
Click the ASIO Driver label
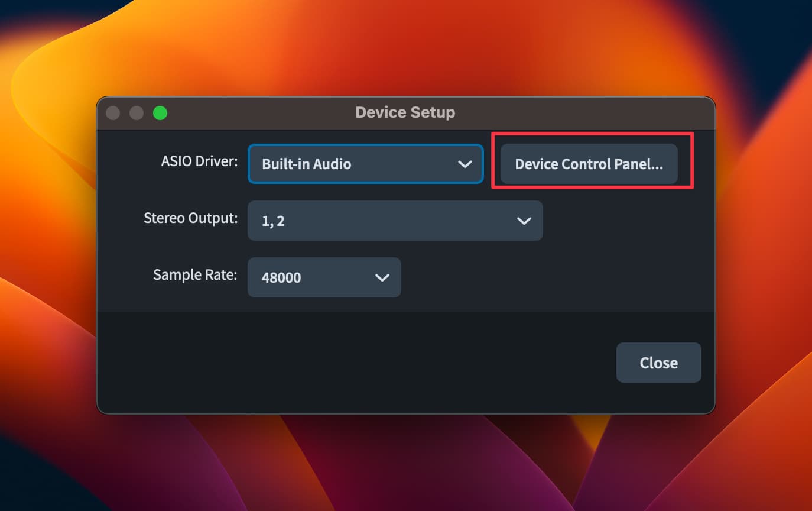click(199, 161)
